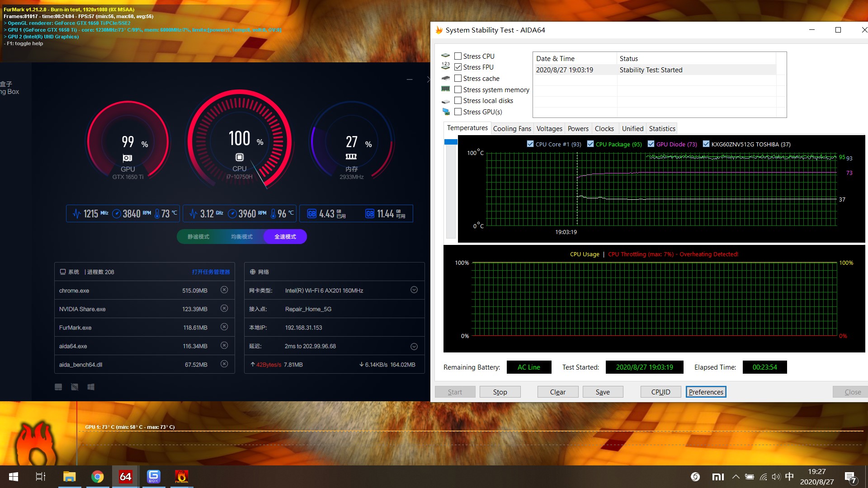End chrome.exe process with its X icon
The image size is (868, 488).
pos(224,290)
